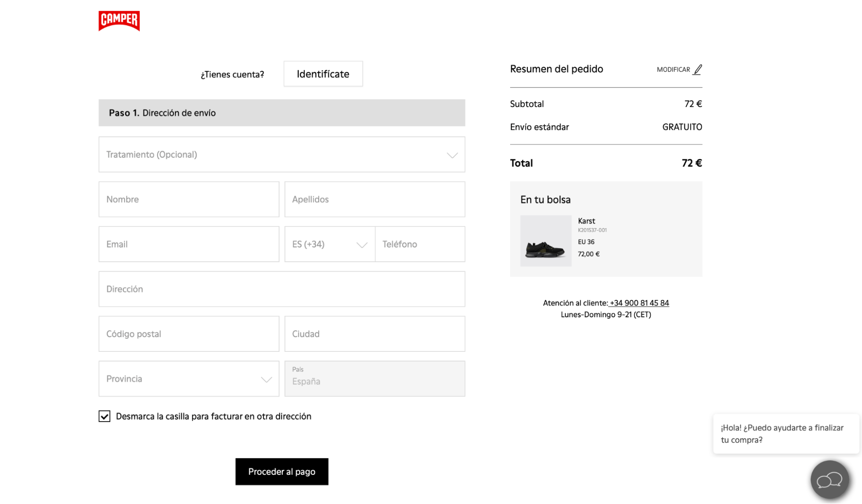Open the chat bubble icon

[830, 479]
